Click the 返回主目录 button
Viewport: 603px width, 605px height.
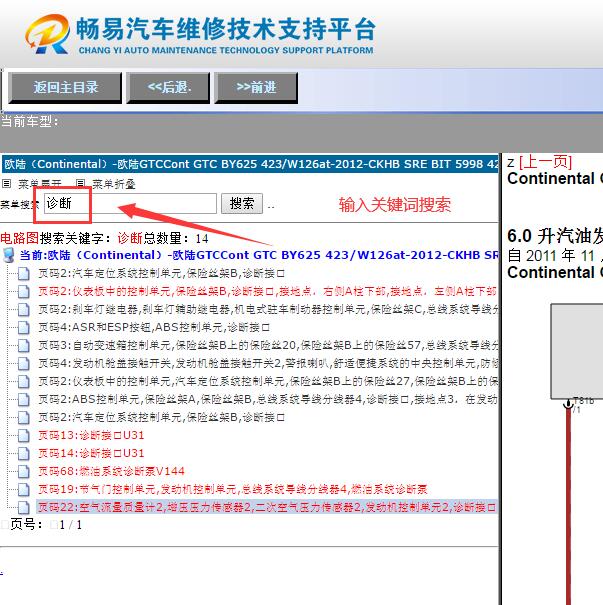(65, 88)
